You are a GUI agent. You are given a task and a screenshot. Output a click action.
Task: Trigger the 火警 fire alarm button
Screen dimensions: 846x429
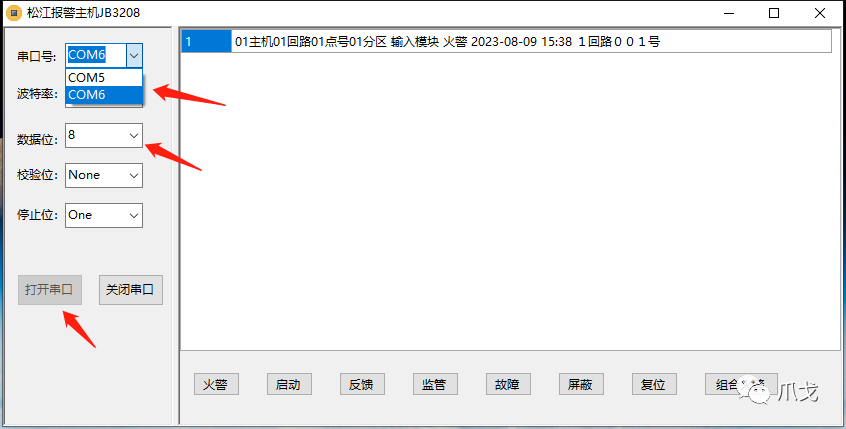216,384
